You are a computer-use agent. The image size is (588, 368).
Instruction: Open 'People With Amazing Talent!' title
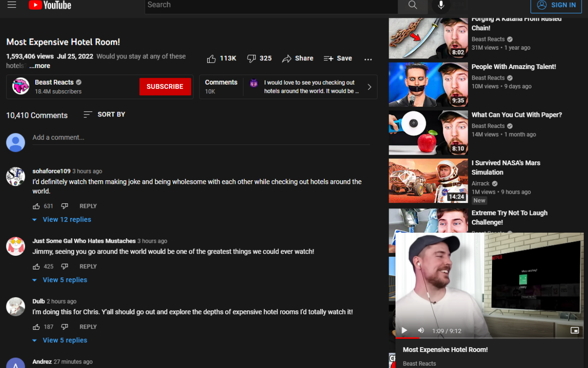point(514,67)
